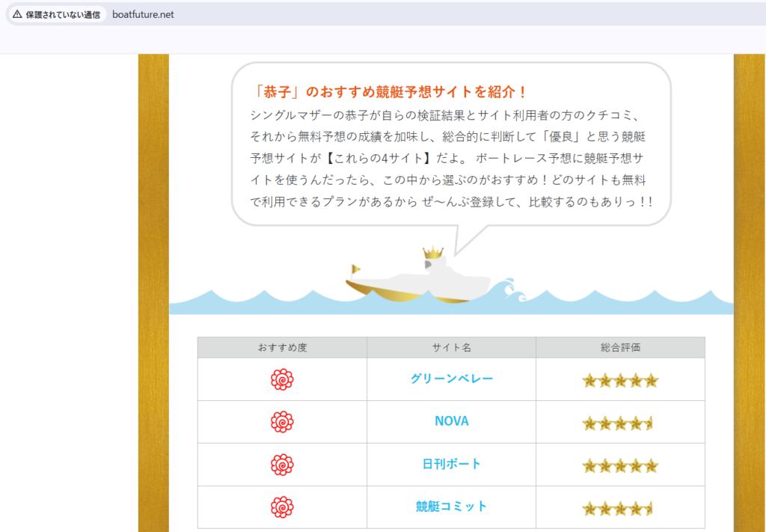Screen dimensions: 766x532
Task: Open the グリーンベレー site link
Action: pos(451,379)
